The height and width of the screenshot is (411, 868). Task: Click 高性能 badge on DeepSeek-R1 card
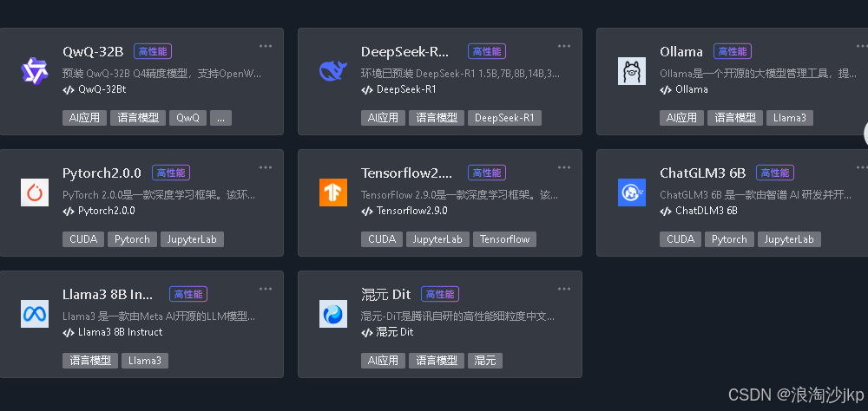[487, 51]
